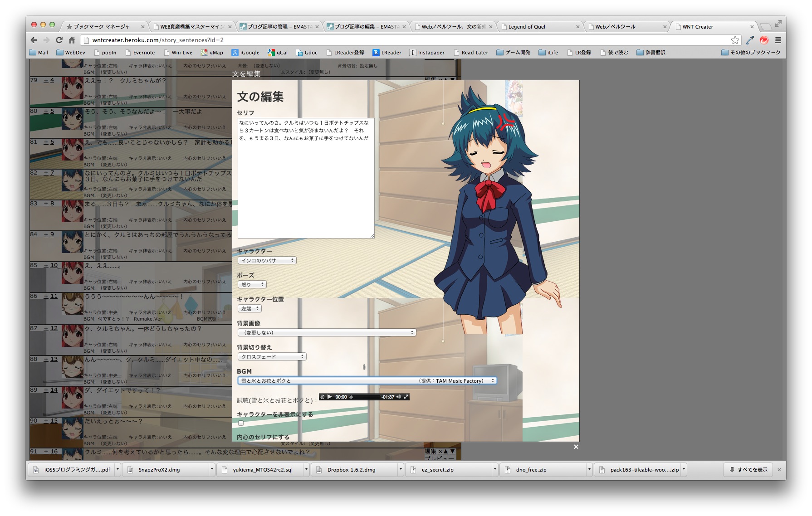The height and width of the screenshot is (516, 812).
Task: Open the Evernote bookmark
Action: [140, 53]
